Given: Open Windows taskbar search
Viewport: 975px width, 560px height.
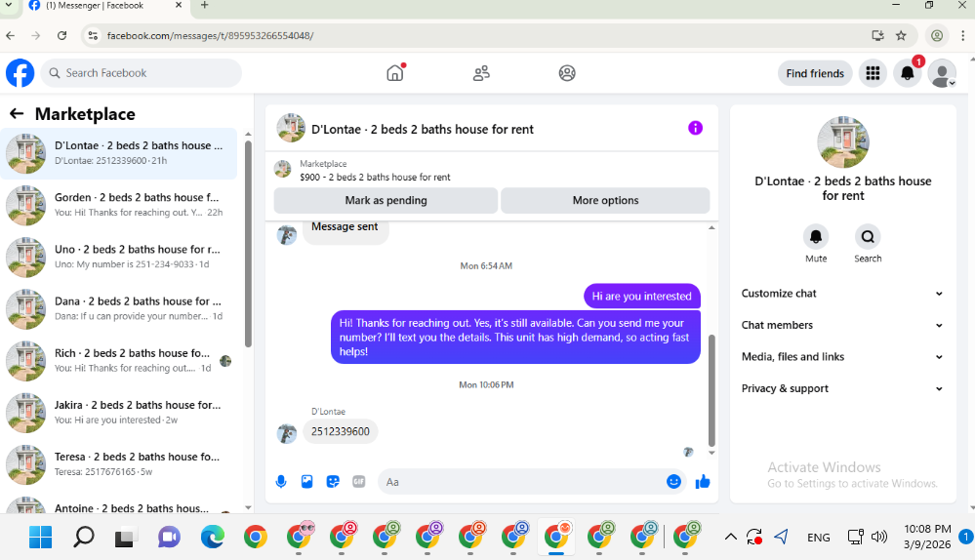Looking at the screenshot, I should coord(83,537).
